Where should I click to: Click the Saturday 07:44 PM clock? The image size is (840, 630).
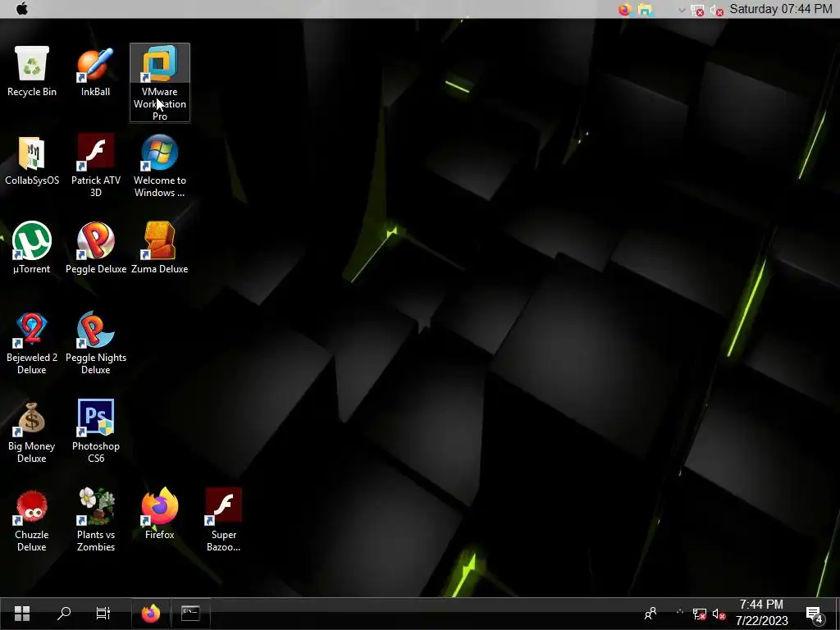pyautogui.click(x=781, y=9)
